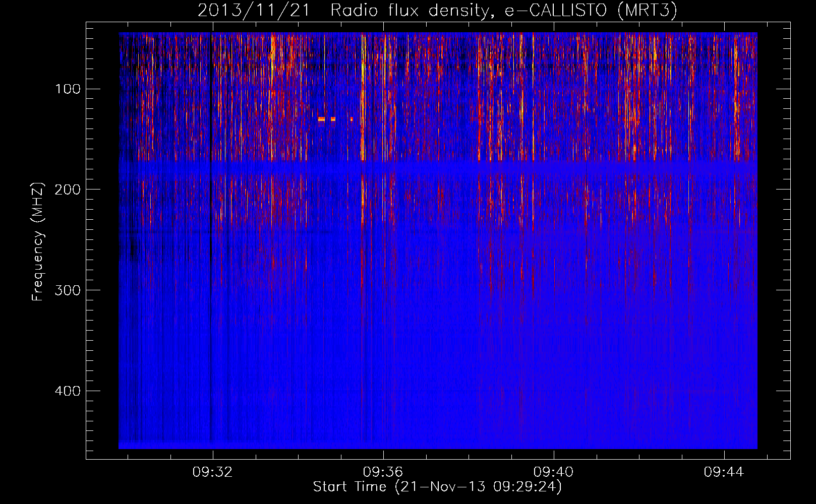816x504 pixels.
Task: Click the '09:44' time axis label
Action: 724,472
